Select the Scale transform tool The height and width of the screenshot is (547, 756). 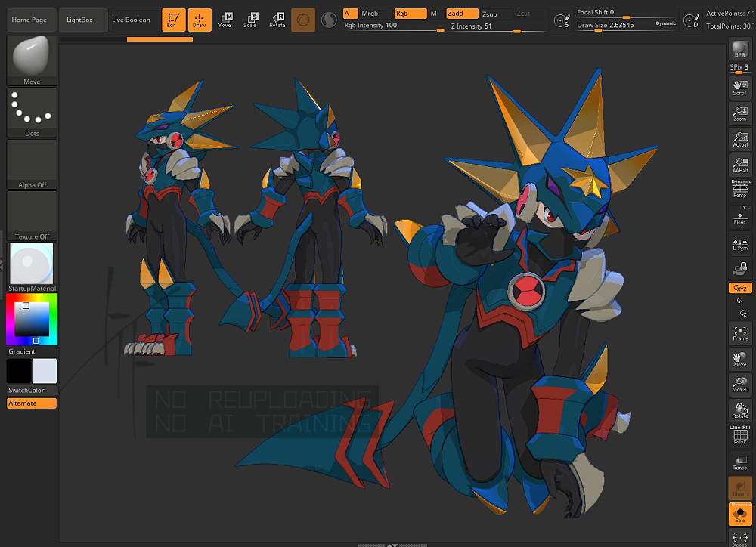250,20
